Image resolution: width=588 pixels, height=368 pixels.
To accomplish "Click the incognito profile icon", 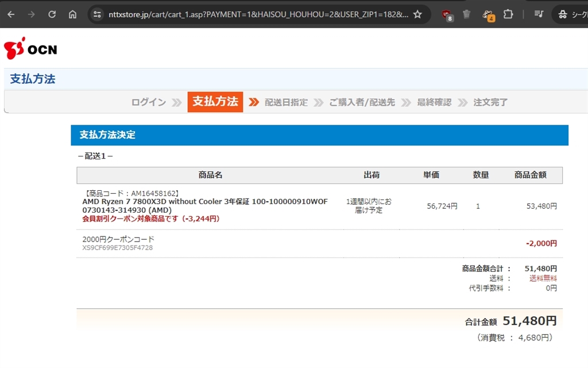I will tap(563, 14).
